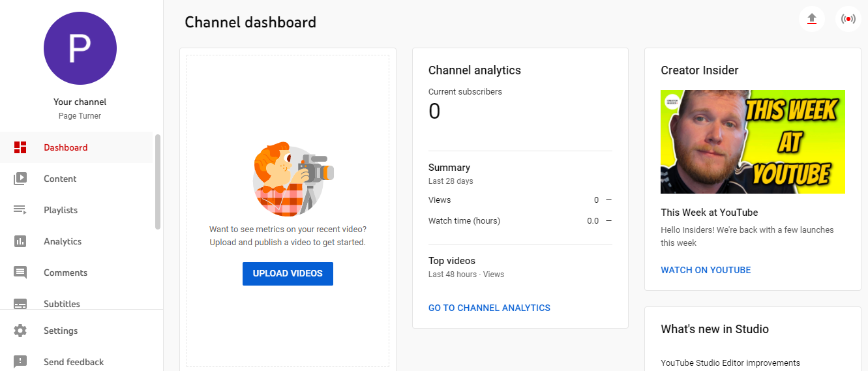Click the Playlists list icon
Viewport: 868px width, 371px height.
(20, 210)
